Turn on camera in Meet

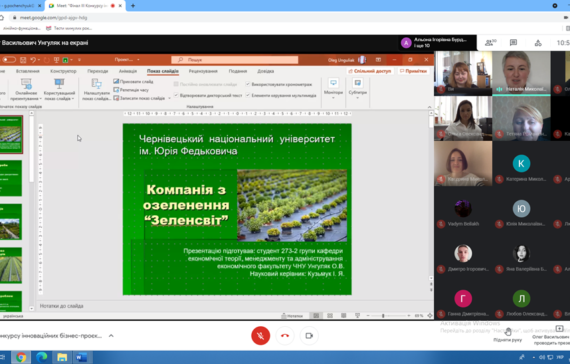coord(309,335)
